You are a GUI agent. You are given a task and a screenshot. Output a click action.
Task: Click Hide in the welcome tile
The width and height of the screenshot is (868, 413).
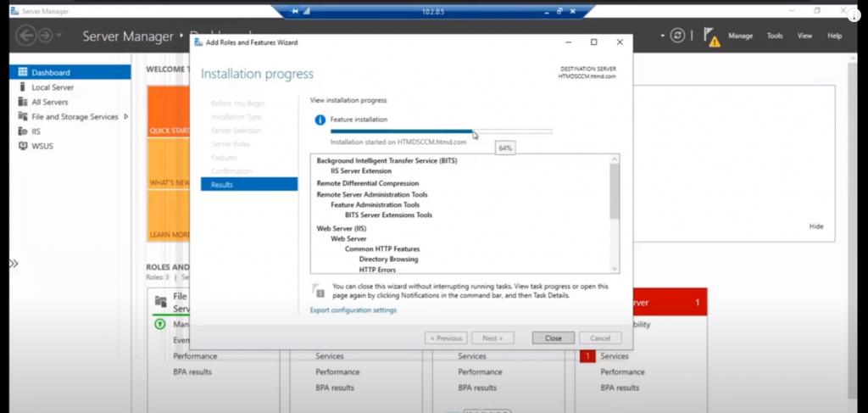[x=816, y=226]
